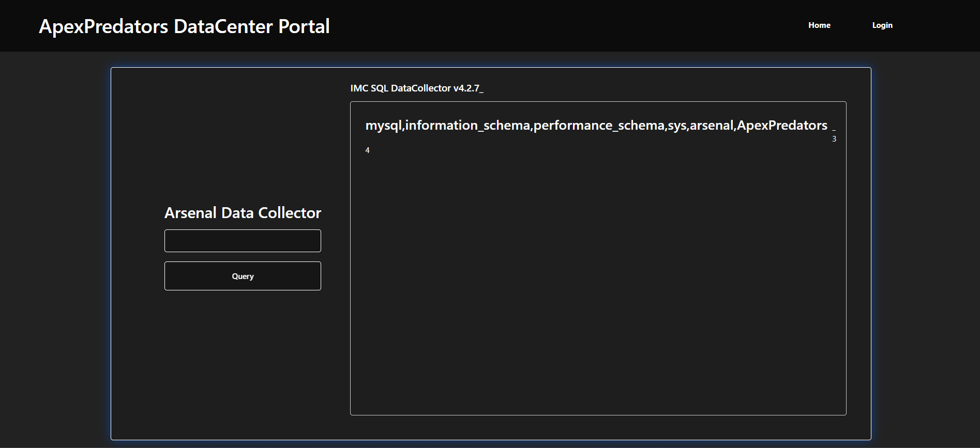Click the blank area below the Query button

coord(243,362)
